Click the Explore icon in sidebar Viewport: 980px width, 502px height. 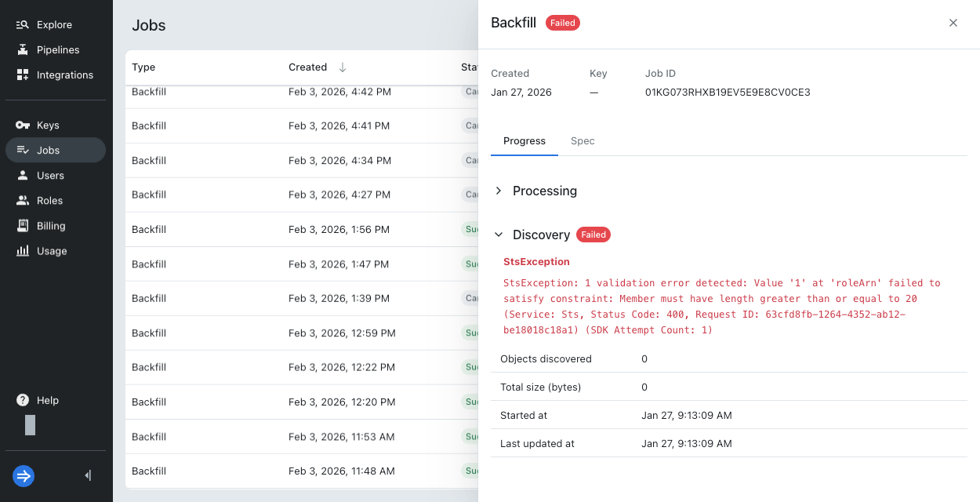[22, 25]
